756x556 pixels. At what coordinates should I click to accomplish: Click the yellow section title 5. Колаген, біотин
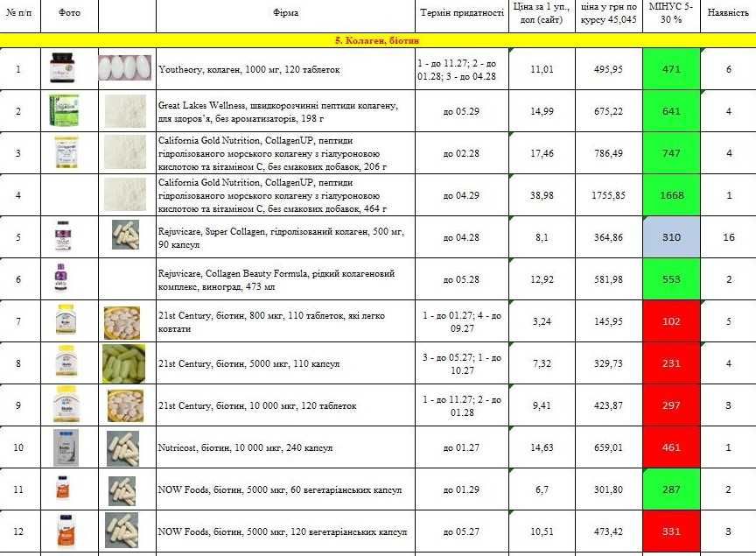(x=377, y=40)
